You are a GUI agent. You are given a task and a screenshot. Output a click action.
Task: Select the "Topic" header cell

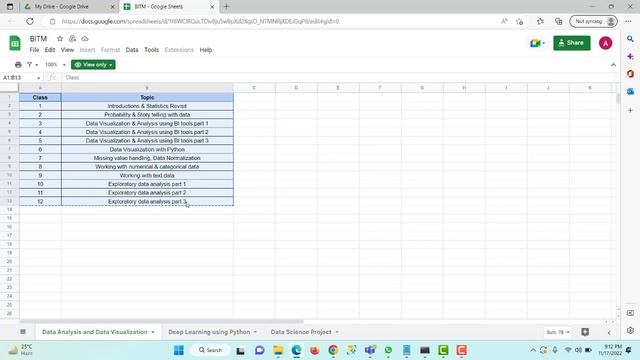[147, 97]
